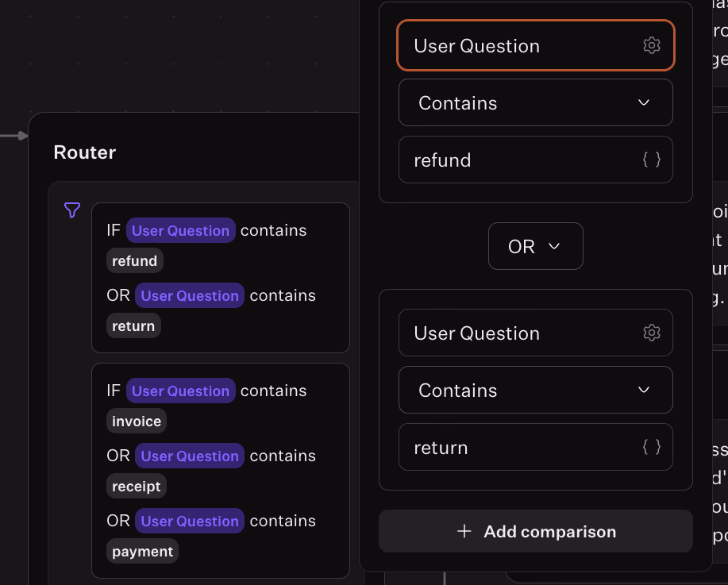Open the Contains dropdown above the refund field
The width and height of the screenshot is (728, 585).
coord(535,103)
